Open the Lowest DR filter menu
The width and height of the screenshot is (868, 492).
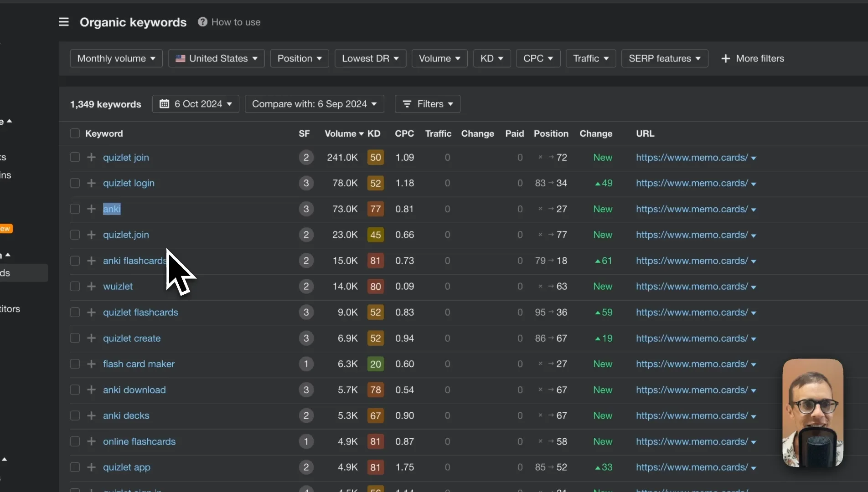[x=370, y=58]
